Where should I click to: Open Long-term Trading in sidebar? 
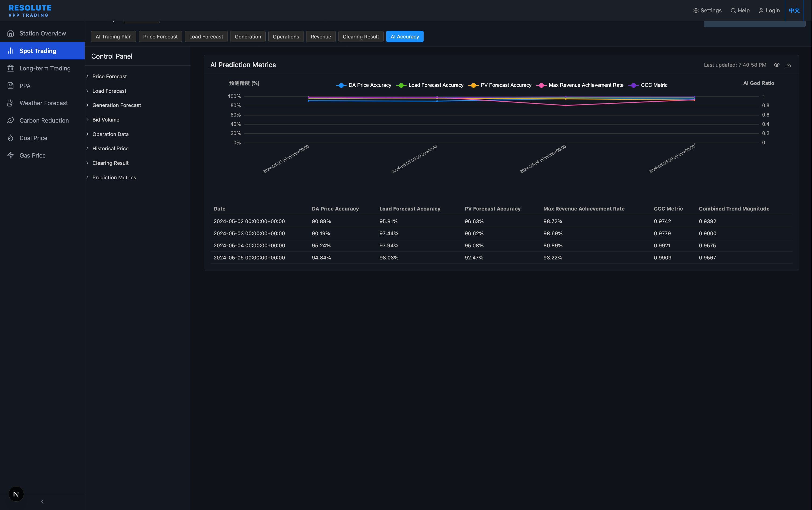click(42, 68)
